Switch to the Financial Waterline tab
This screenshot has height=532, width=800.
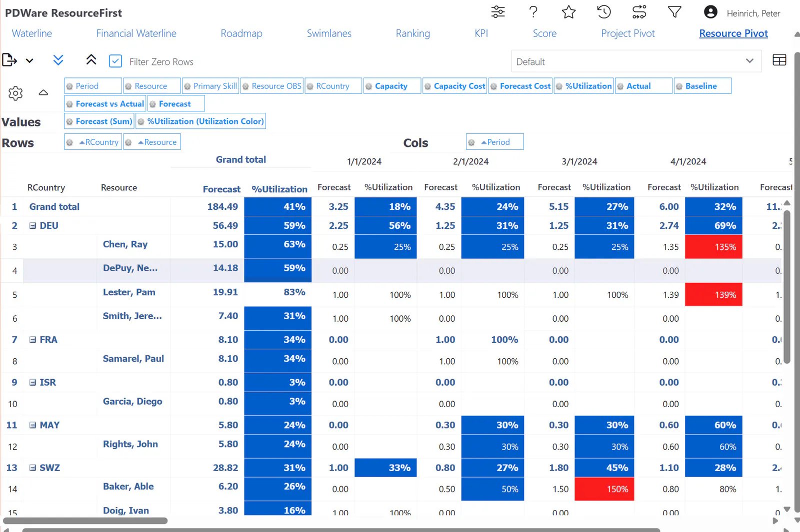tap(136, 33)
